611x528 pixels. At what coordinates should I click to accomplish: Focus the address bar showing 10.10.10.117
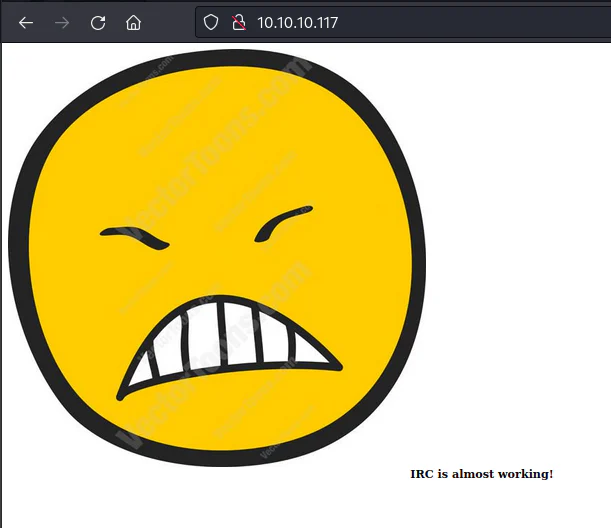point(403,23)
